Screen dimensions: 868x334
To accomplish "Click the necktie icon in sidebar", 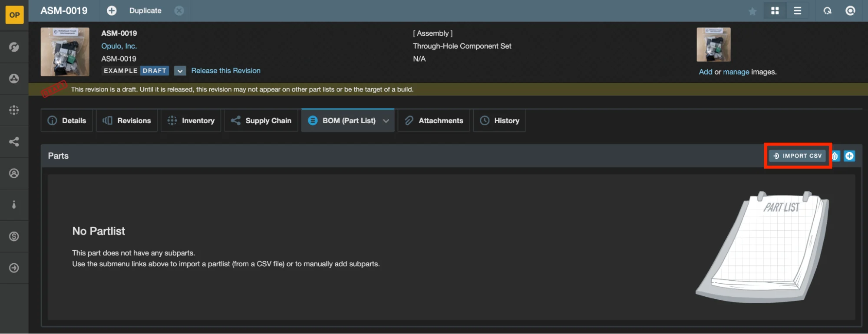I will tap(14, 205).
